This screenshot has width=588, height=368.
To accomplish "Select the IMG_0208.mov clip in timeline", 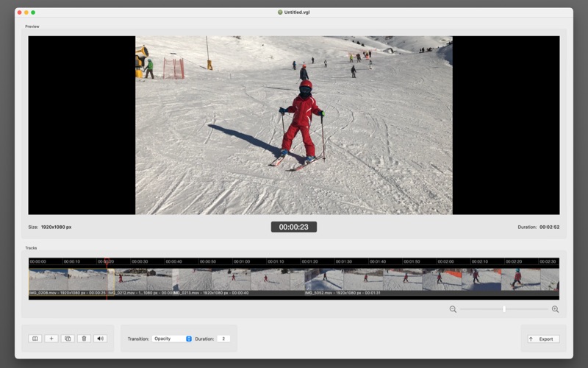I will coord(68,282).
